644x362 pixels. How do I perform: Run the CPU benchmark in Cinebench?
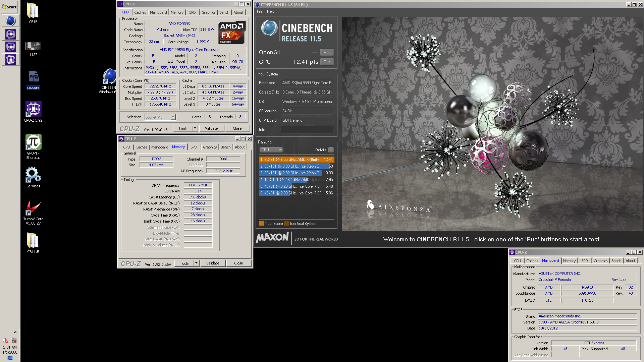pyautogui.click(x=327, y=62)
